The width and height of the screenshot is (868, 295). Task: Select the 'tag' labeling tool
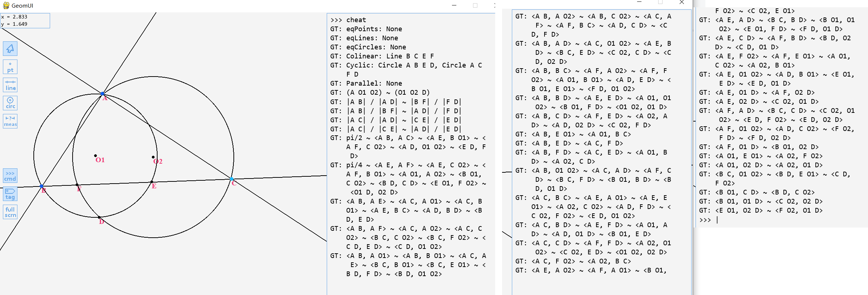[x=10, y=194]
